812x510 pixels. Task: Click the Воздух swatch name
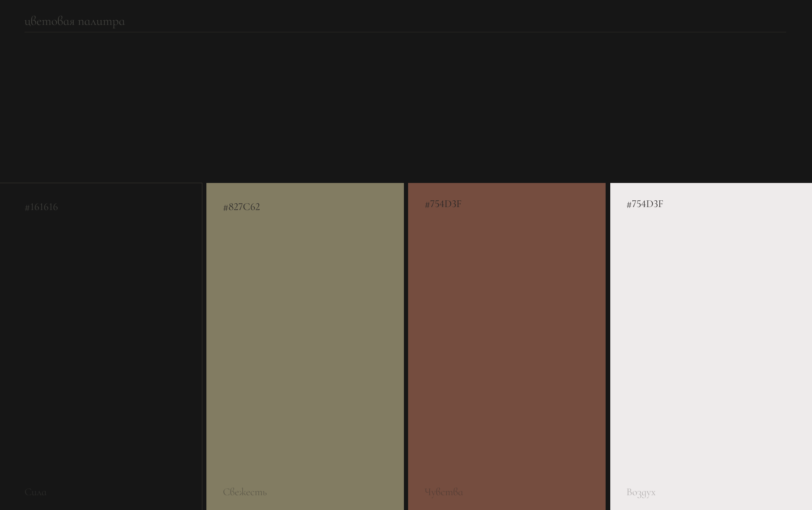pos(641,492)
